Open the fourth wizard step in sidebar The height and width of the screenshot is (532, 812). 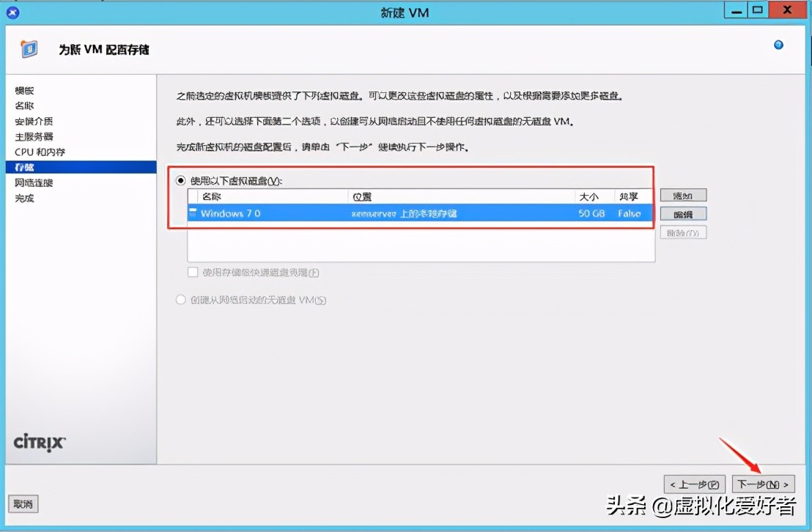tap(34, 137)
